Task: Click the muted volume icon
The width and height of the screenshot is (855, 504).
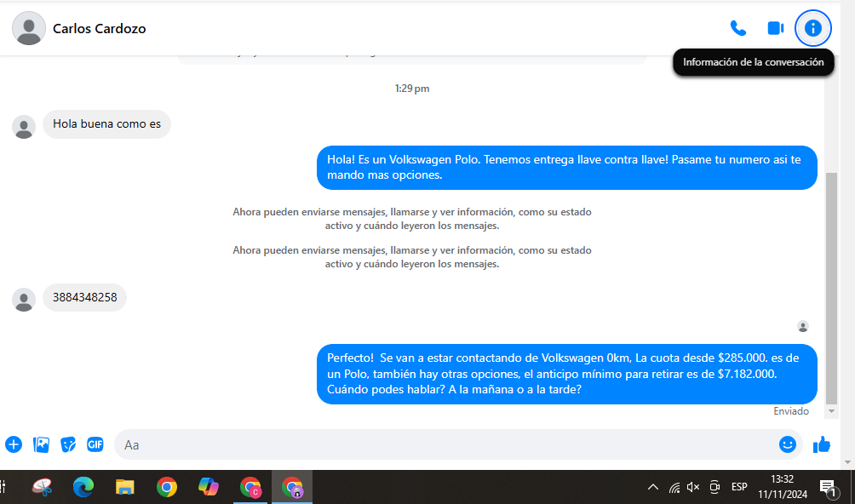Action: (693, 487)
